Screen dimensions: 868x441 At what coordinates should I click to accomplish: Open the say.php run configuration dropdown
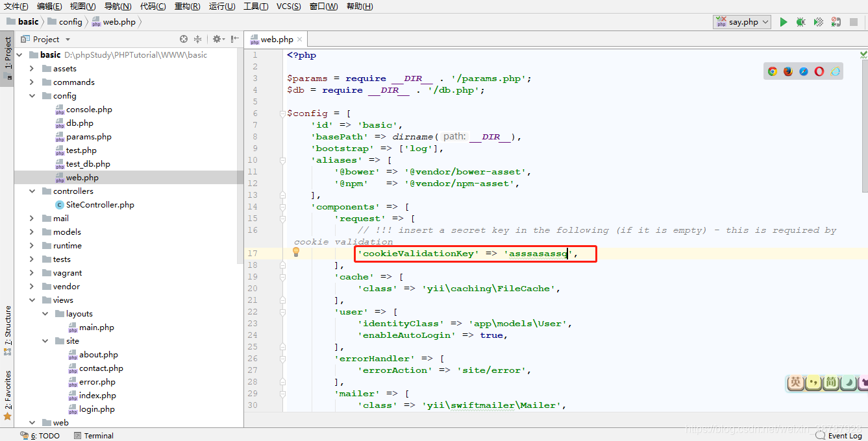[x=742, y=22]
